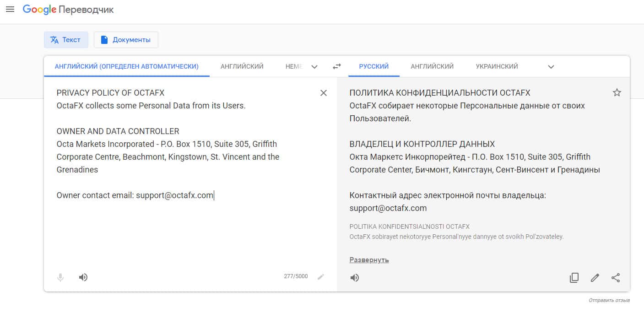
Task: Click the microphone voice input icon
Action: (x=60, y=277)
